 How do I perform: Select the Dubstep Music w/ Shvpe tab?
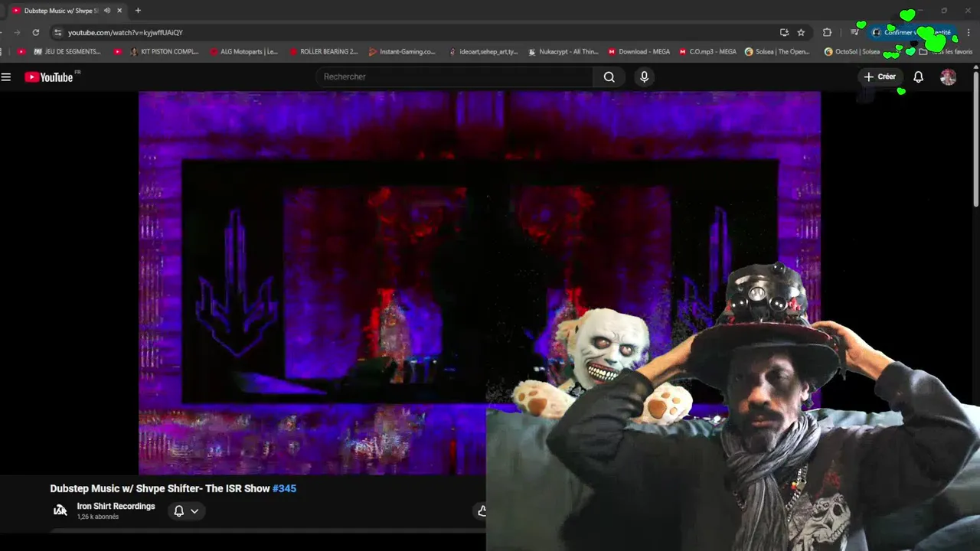tap(61, 11)
